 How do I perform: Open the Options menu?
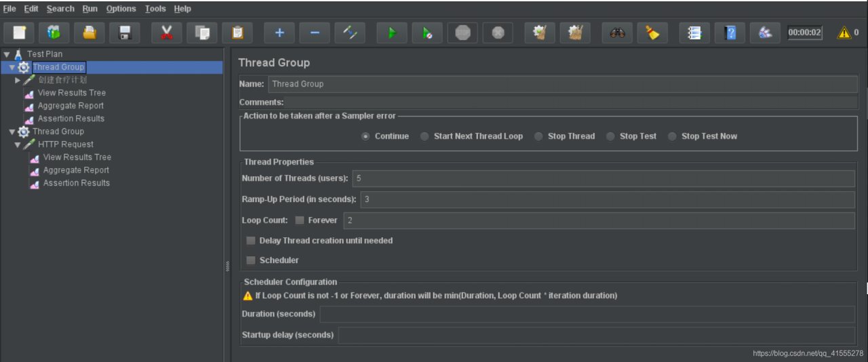[121, 9]
